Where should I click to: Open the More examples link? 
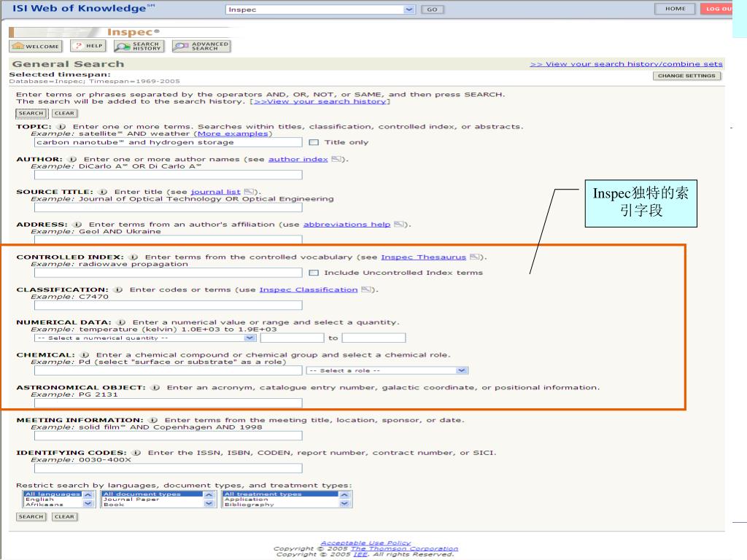point(233,134)
